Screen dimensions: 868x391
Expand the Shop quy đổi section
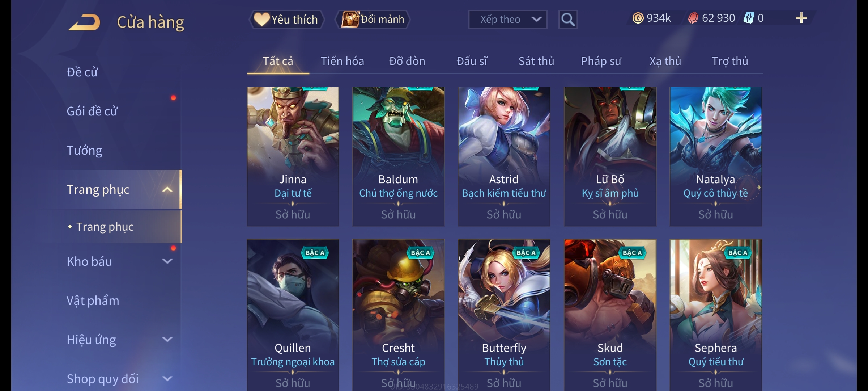[x=167, y=379]
